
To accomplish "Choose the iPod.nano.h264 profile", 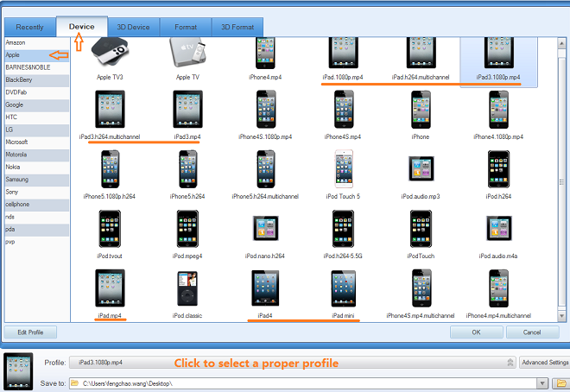I will point(266,228).
